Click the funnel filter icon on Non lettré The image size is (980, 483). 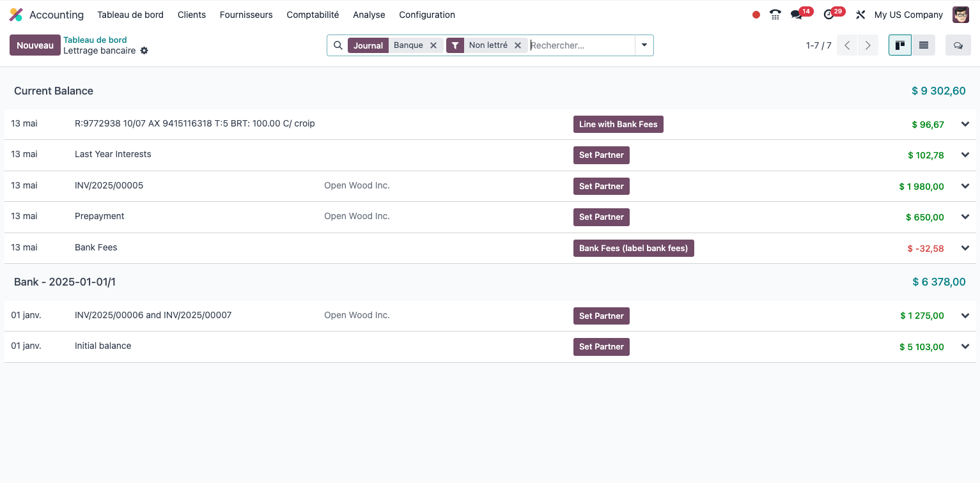tap(455, 45)
